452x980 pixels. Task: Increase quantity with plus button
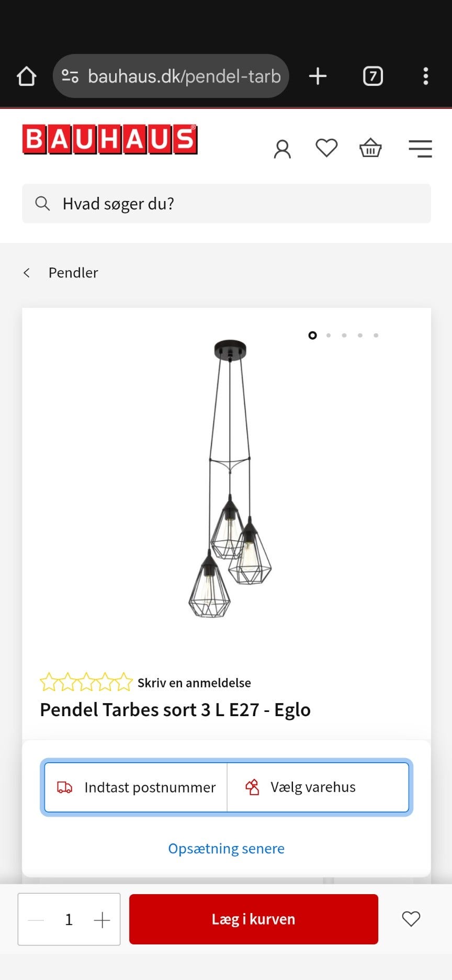tap(102, 920)
